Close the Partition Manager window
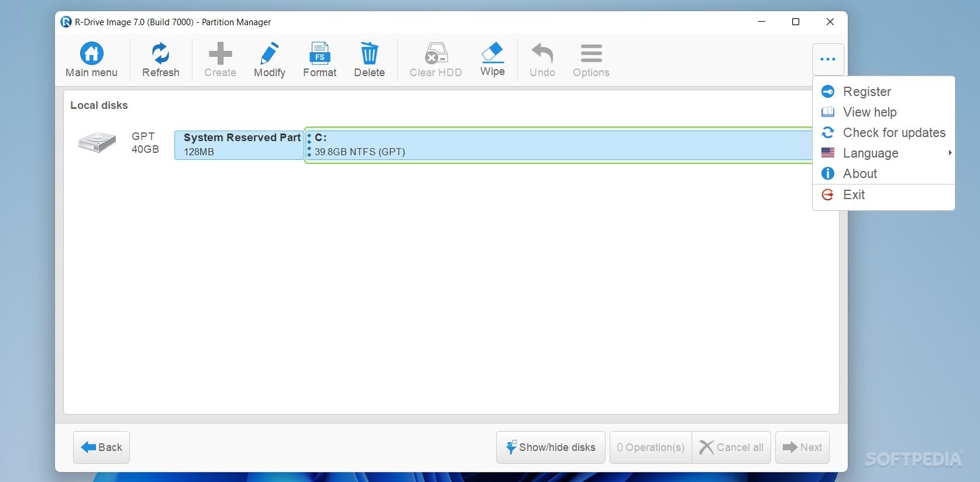Viewport: 980px width, 482px height. tap(830, 22)
